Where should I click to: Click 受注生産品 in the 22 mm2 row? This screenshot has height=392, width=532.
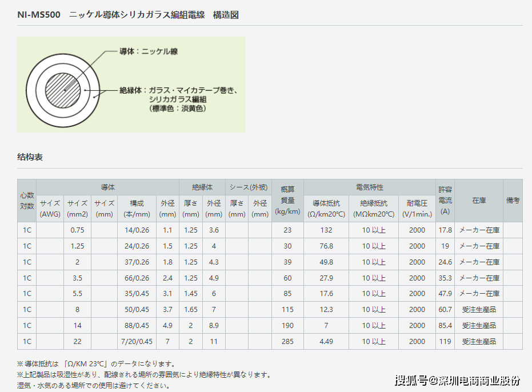pos(479,342)
